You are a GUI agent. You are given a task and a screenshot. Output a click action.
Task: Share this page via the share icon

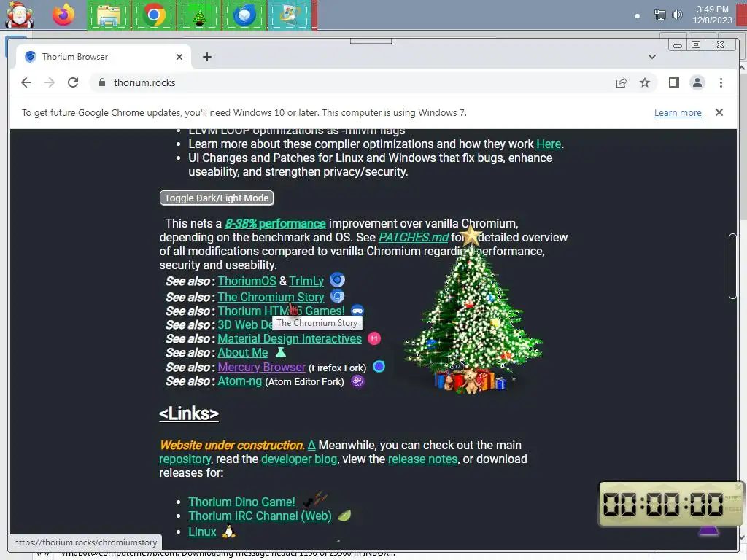pyautogui.click(x=622, y=83)
